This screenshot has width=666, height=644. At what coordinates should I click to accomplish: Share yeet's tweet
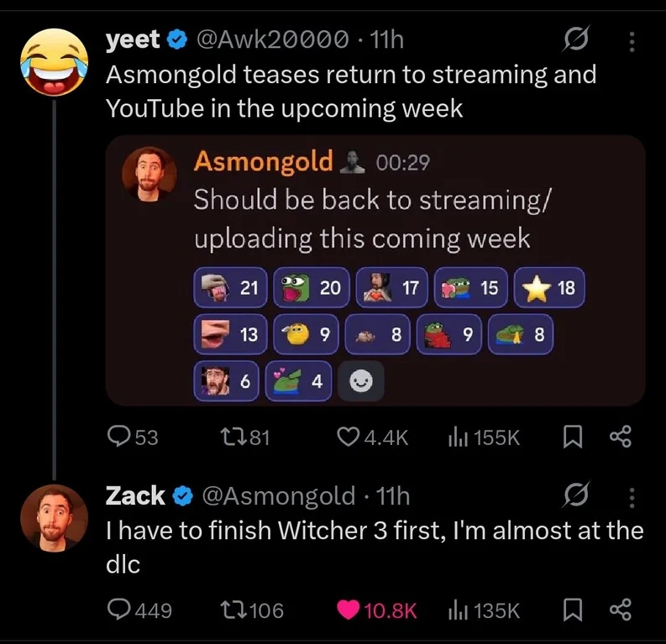click(621, 437)
